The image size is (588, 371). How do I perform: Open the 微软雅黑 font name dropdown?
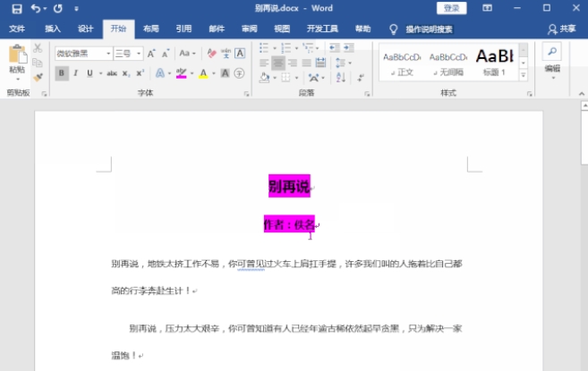108,54
